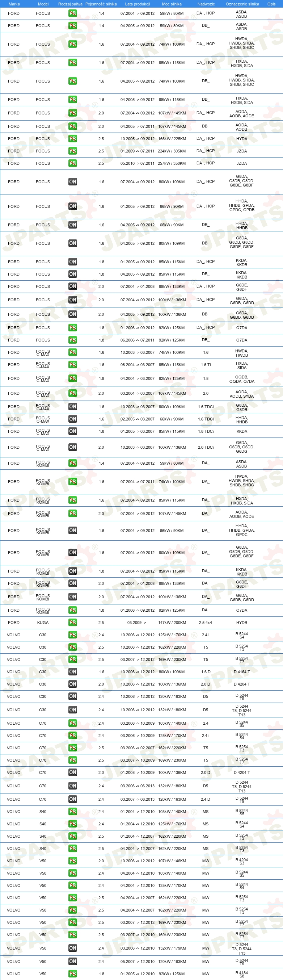Click PB icon in Focus C-MAX 107kW / 145KM row

pos(73,393)
